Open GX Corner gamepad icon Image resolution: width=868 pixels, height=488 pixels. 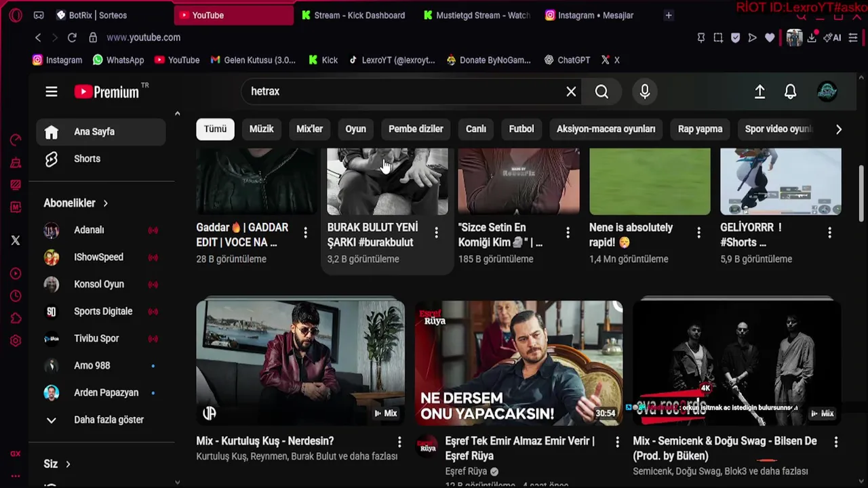39,15
